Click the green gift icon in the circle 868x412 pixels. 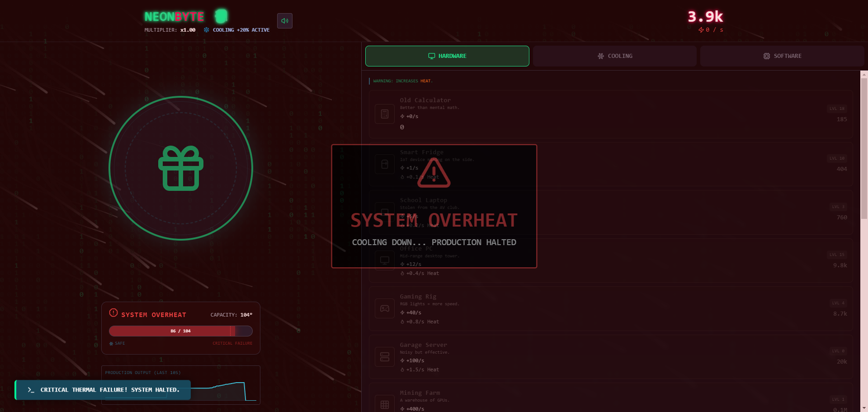(x=181, y=168)
